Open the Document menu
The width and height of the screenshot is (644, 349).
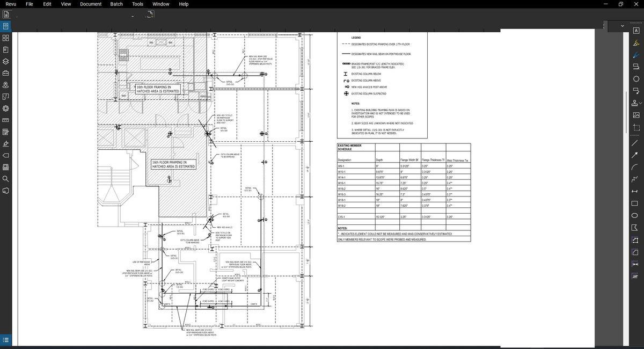[90, 4]
